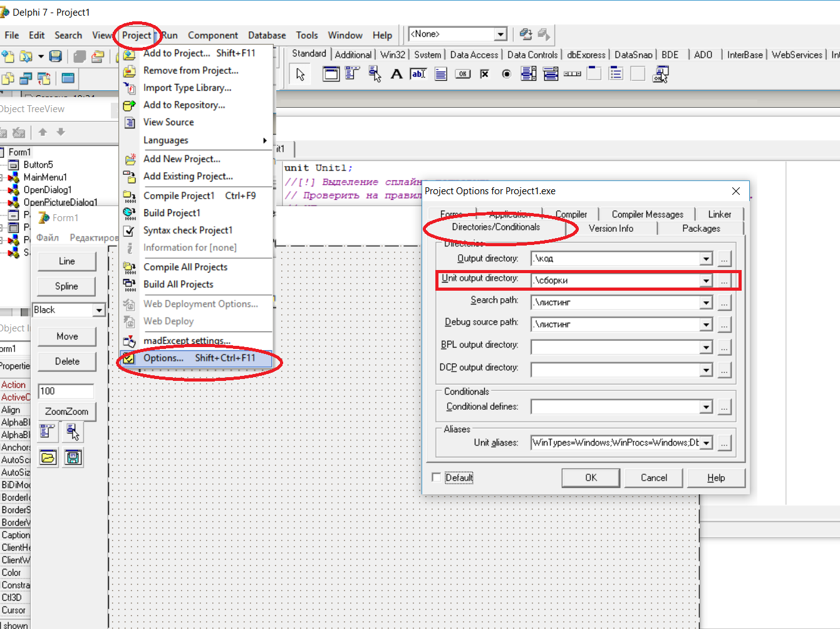The height and width of the screenshot is (629, 840).
Task: Expand the Debug source path dropdown
Action: click(706, 325)
